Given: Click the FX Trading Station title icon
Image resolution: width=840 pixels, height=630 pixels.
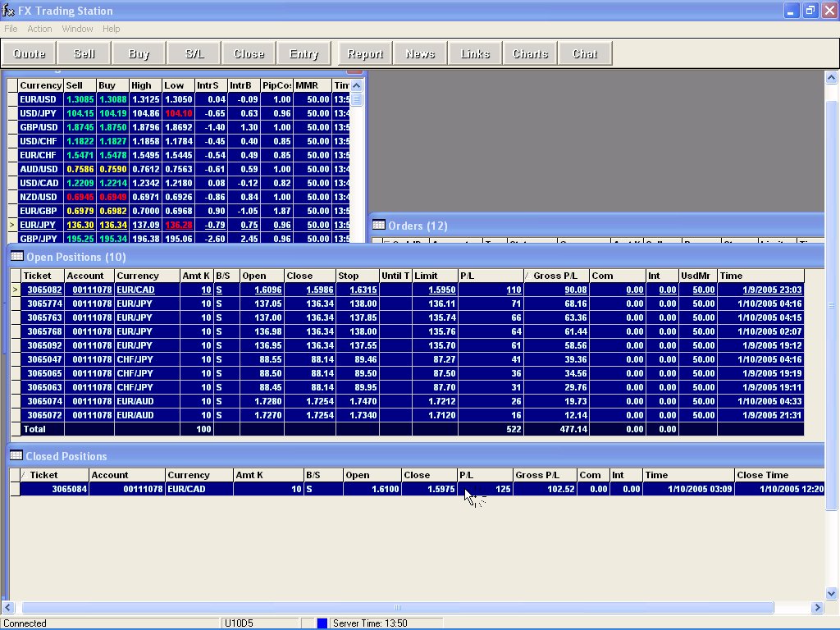Looking at the screenshot, I should [x=8, y=11].
